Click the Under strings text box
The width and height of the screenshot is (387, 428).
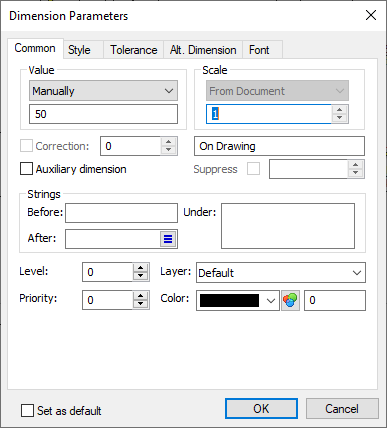pos(288,226)
